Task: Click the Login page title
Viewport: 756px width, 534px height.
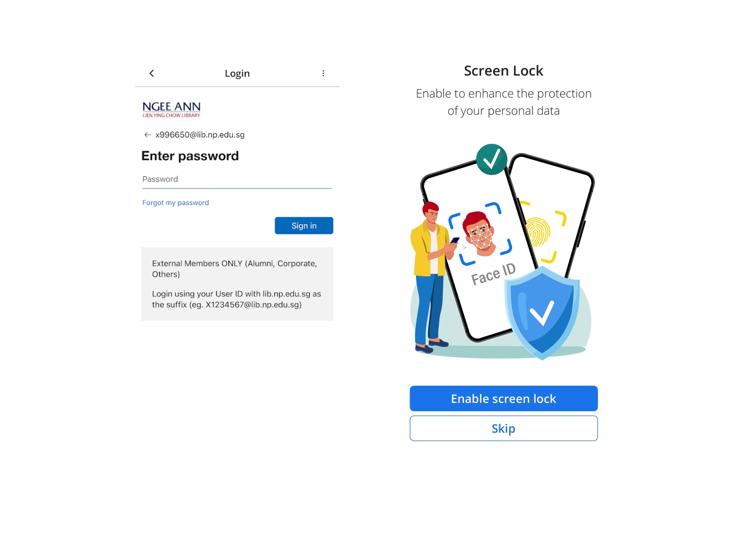Action: tap(237, 73)
